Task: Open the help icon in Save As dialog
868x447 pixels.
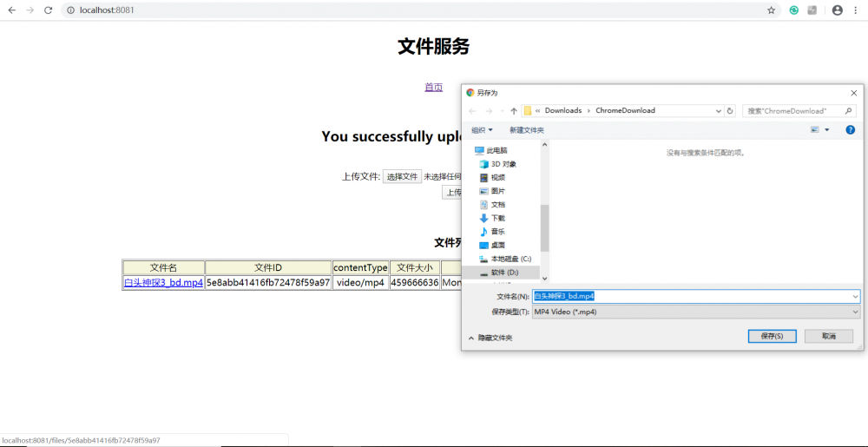Action: 851,130
